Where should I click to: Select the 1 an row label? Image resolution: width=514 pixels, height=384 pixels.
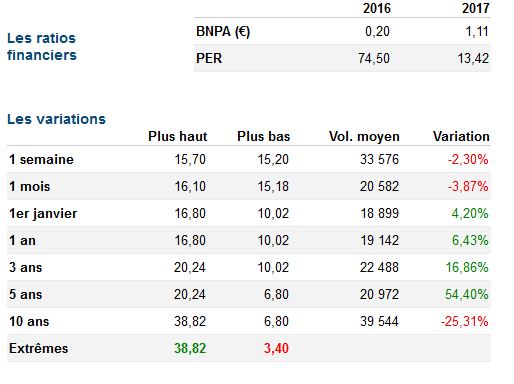coord(22,240)
